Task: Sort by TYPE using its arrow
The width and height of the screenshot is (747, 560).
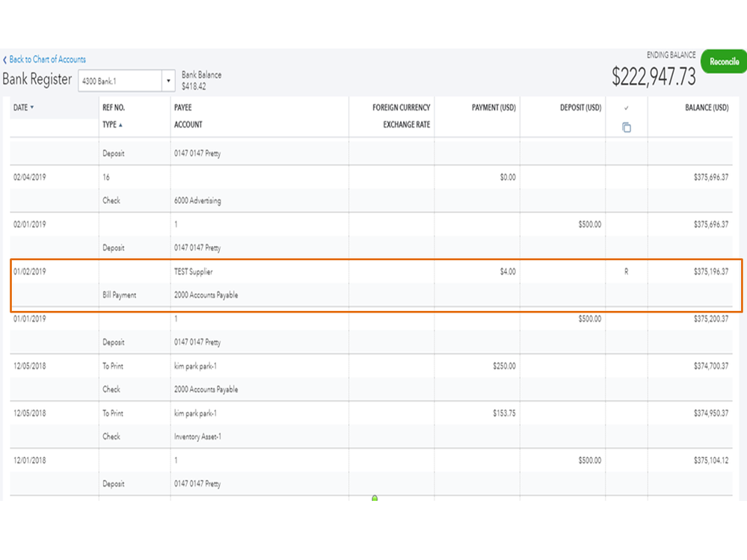Action: tap(121, 125)
